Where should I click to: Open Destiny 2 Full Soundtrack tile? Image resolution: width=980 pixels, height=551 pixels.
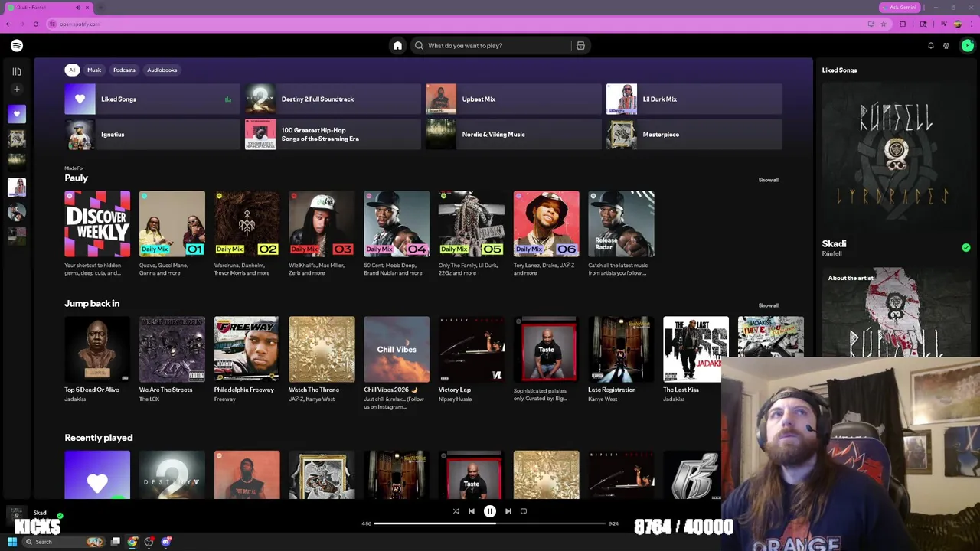pos(332,99)
